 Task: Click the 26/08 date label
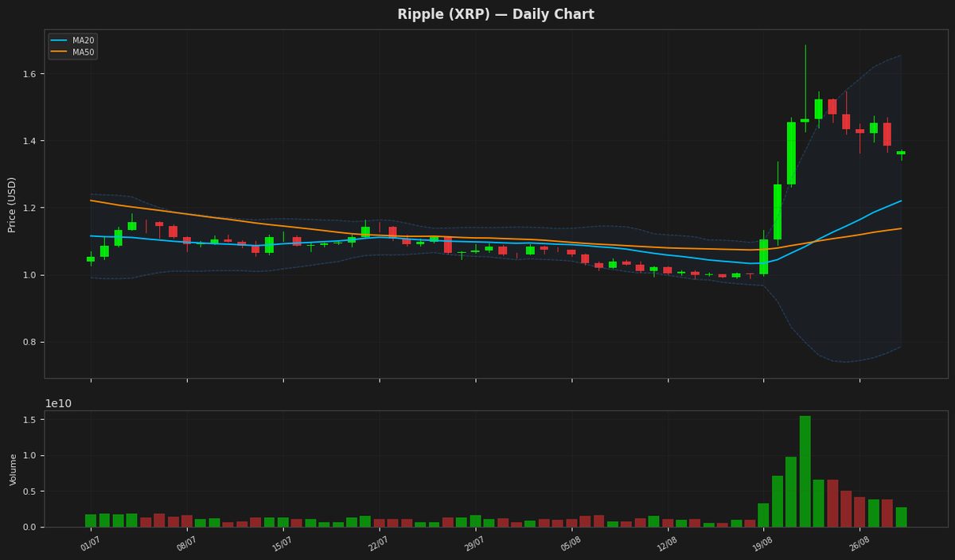click(859, 544)
